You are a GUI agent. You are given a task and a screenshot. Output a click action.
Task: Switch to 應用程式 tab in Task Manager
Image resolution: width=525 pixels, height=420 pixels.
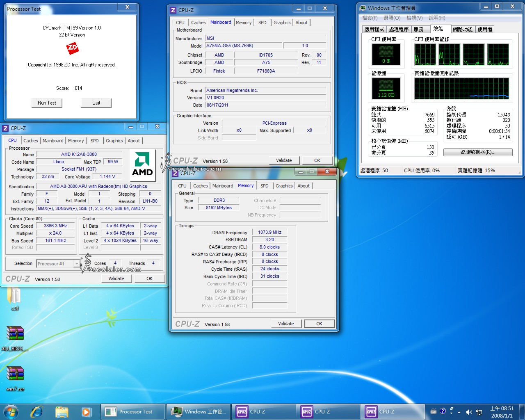pyautogui.click(x=374, y=30)
